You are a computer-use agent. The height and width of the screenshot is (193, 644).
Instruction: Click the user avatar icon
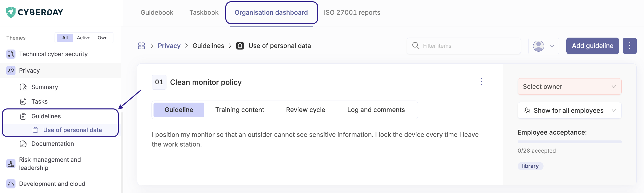pos(538,46)
